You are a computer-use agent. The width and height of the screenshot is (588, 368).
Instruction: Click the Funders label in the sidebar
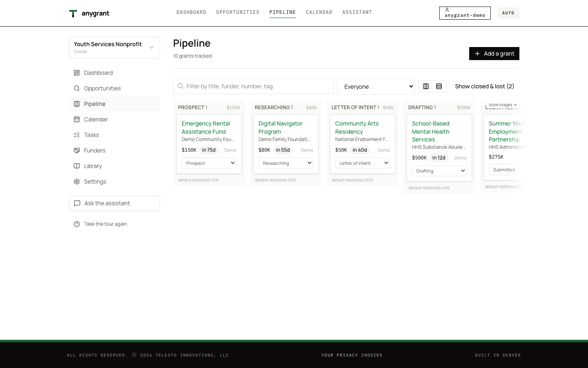(x=95, y=150)
